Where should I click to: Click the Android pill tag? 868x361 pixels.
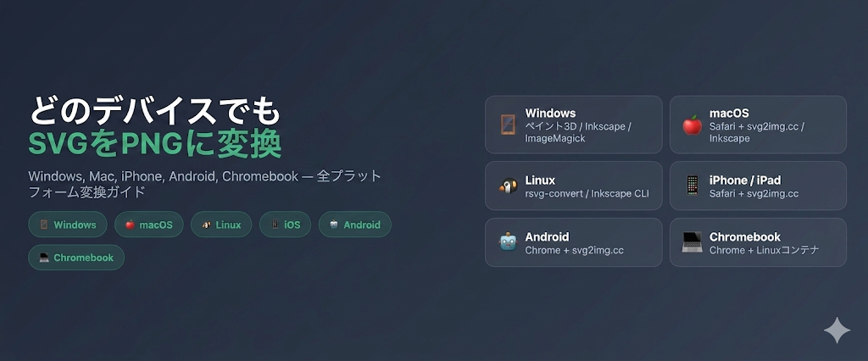[x=355, y=225]
